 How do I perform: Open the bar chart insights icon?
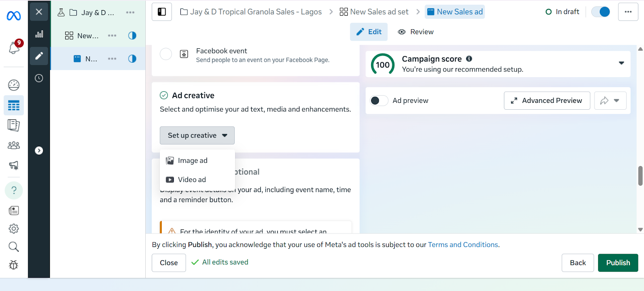point(39,34)
